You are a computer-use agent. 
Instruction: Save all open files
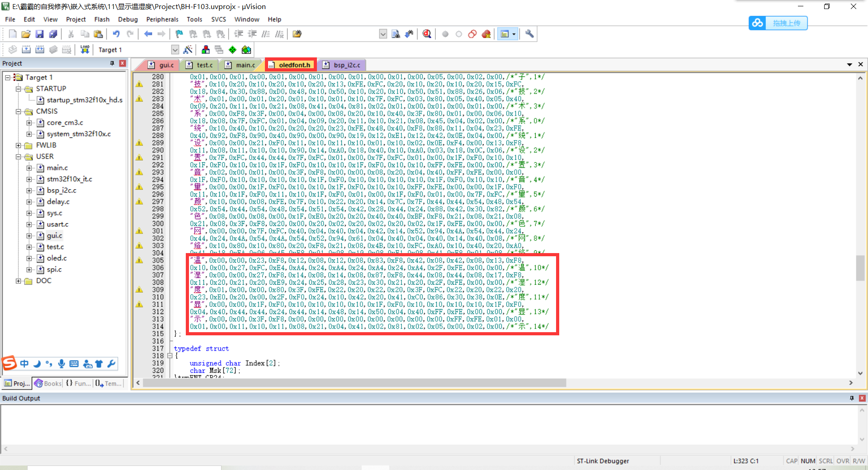point(53,34)
